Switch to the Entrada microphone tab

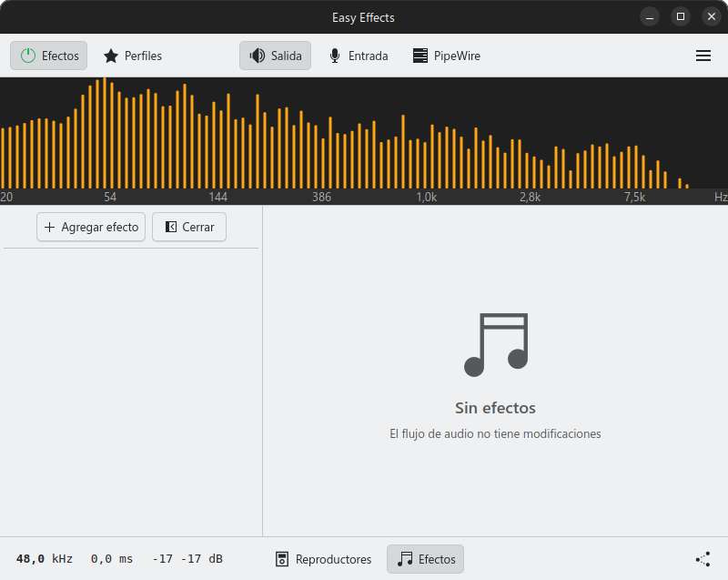pyautogui.click(x=359, y=56)
